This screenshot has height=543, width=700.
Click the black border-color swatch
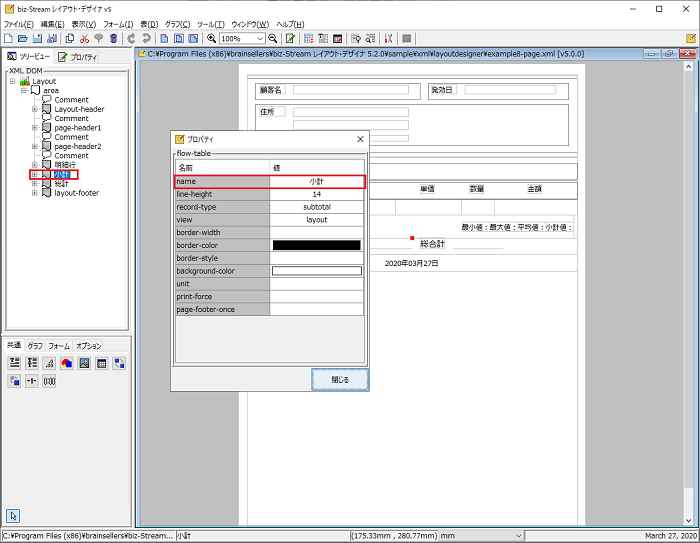[317, 245]
